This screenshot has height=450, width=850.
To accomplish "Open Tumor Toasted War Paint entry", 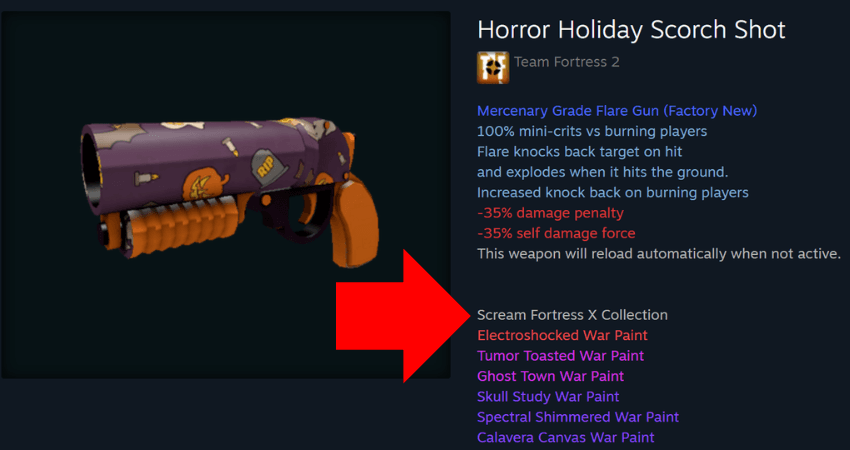I will (561, 356).
